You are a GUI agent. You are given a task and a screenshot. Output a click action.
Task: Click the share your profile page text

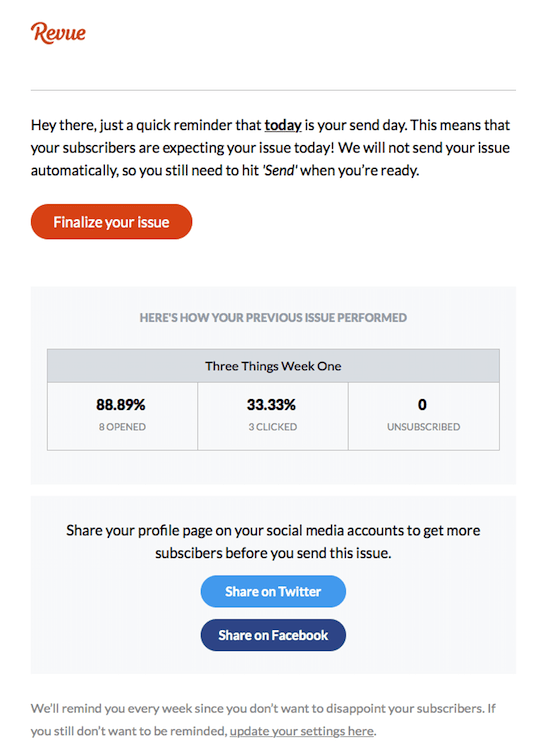273,542
